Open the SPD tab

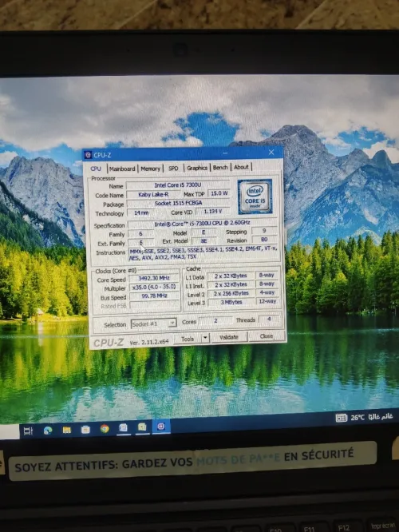pos(173,168)
